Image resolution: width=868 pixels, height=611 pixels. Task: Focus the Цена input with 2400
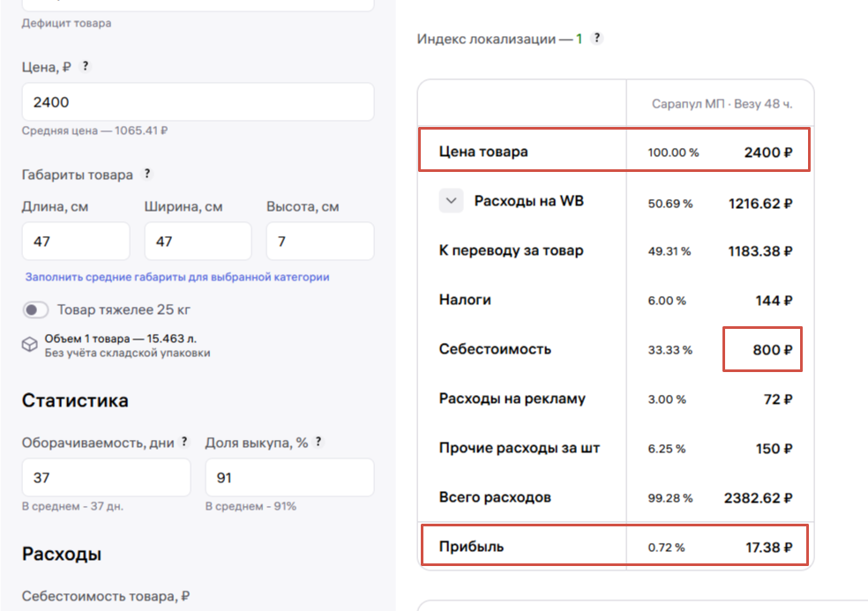click(198, 102)
